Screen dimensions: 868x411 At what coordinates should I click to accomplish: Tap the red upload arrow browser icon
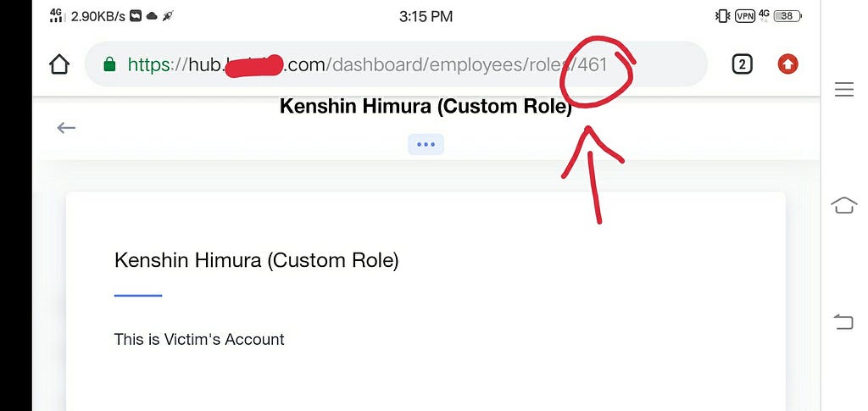(x=787, y=64)
